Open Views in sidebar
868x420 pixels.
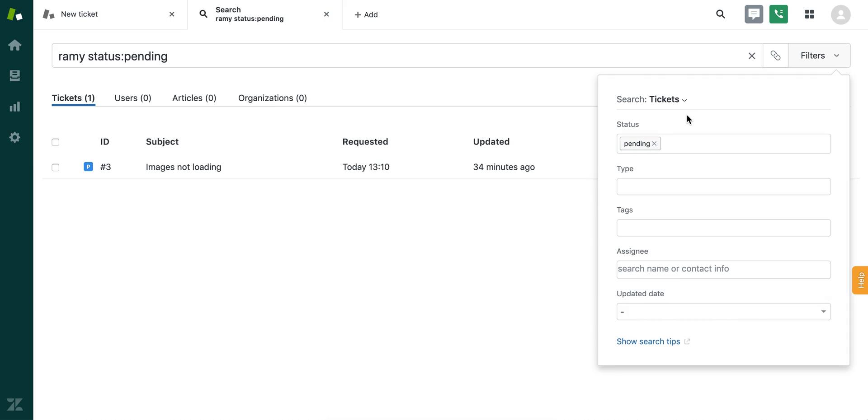point(15,75)
